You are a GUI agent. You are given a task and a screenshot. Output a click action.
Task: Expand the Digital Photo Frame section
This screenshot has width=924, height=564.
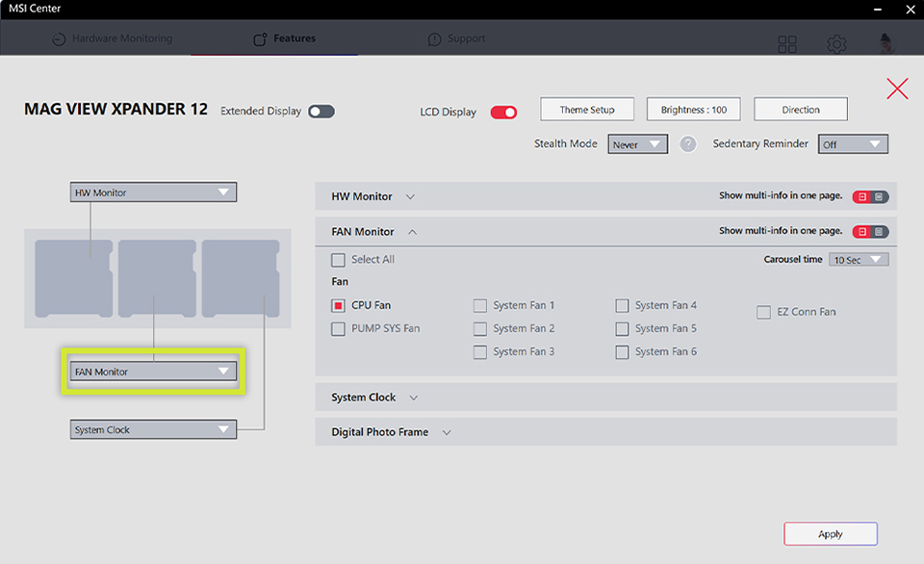(x=447, y=432)
